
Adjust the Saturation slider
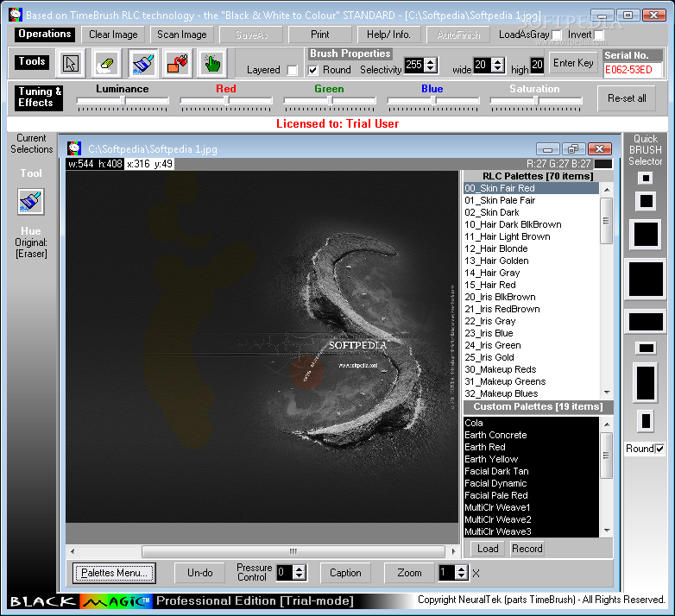pos(536,101)
